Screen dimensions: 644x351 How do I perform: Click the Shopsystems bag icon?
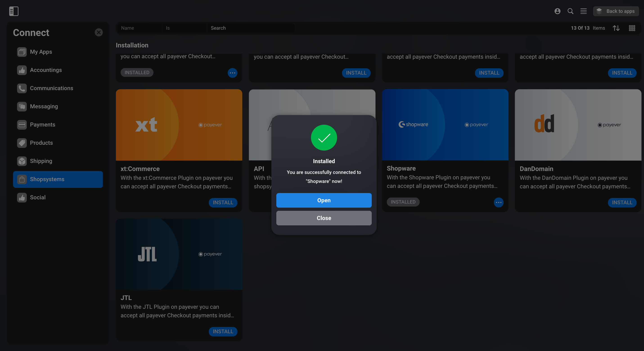click(x=22, y=180)
